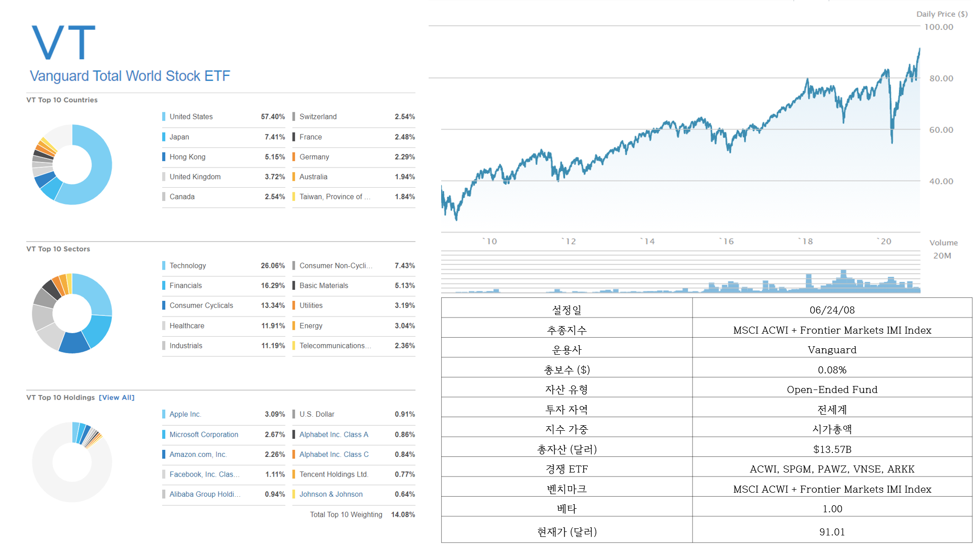
Task: Click the Total Top 10 Weighting value
Action: (403, 515)
